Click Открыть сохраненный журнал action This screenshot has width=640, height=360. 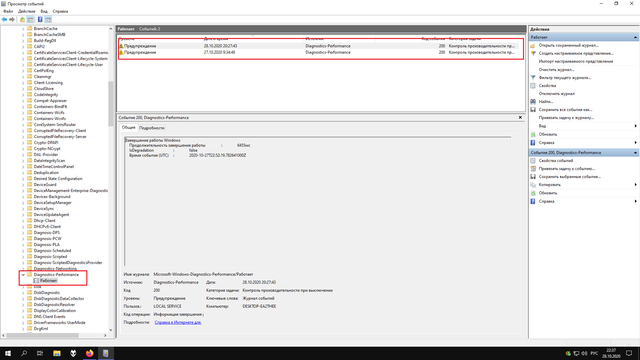[x=569, y=46]
